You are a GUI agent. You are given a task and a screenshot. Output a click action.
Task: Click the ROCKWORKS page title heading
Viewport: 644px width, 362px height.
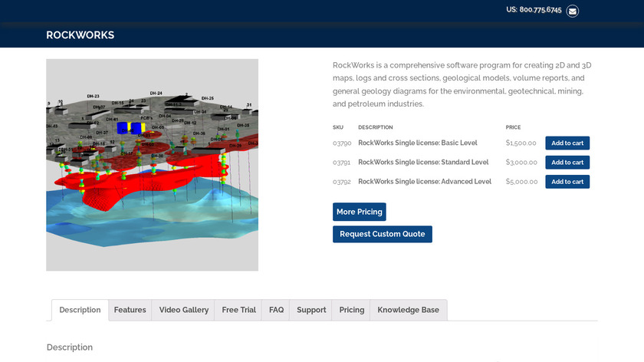[x=80, y=35]
